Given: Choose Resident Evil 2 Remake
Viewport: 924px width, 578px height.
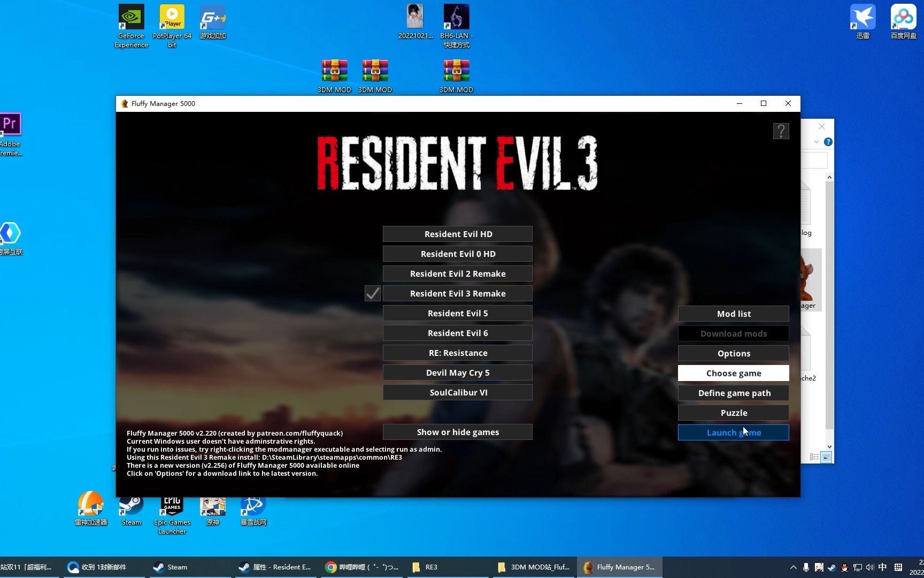Looking at the screenshot, I should tap(458, 273).
